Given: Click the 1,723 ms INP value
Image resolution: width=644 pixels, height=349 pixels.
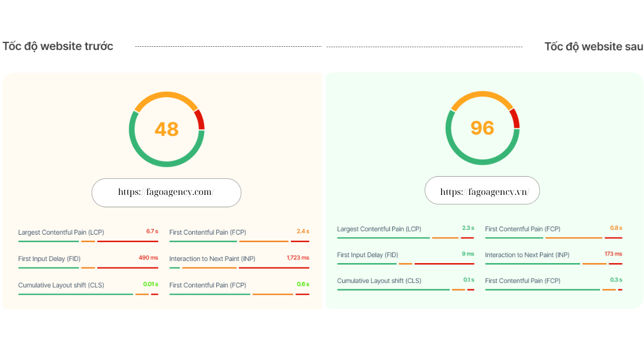Looking at the screenshot, I should coord(298,258).
